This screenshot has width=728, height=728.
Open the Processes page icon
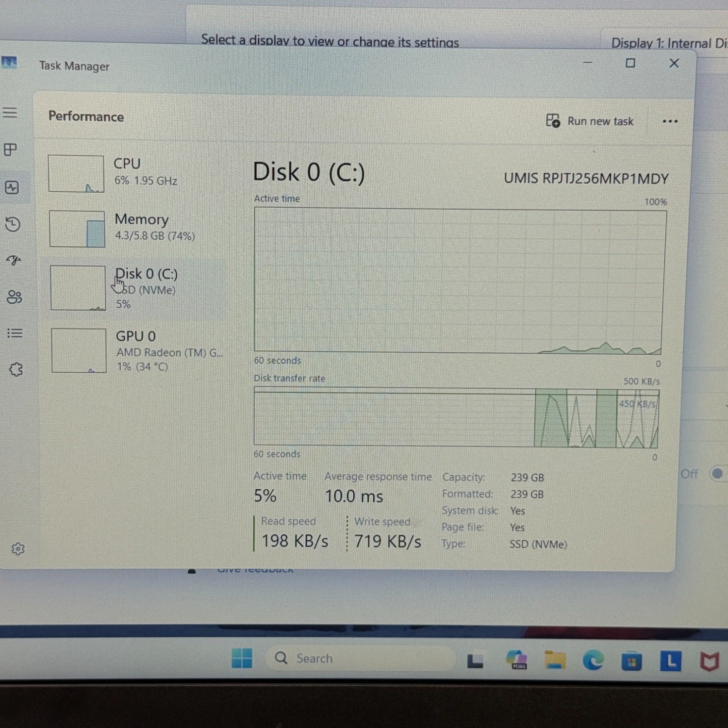coord(11,149)
